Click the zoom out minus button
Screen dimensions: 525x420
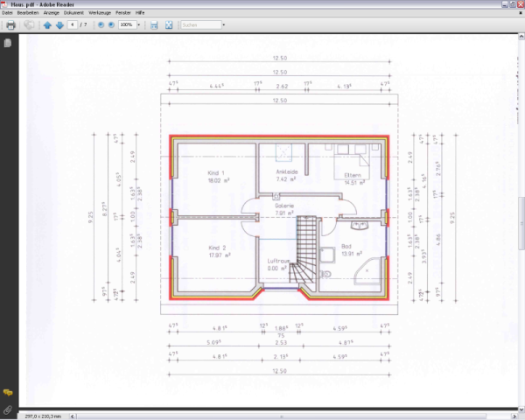point(101,25)
